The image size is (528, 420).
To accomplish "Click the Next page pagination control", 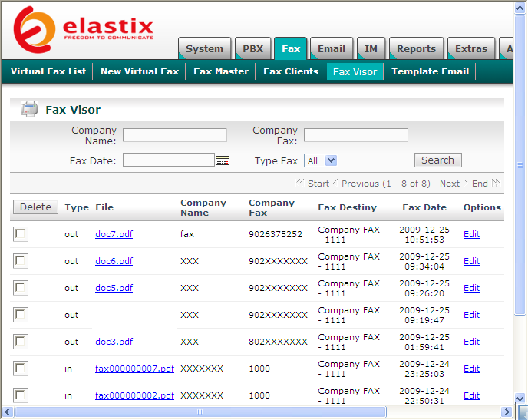I will click(x=449, y=184).
